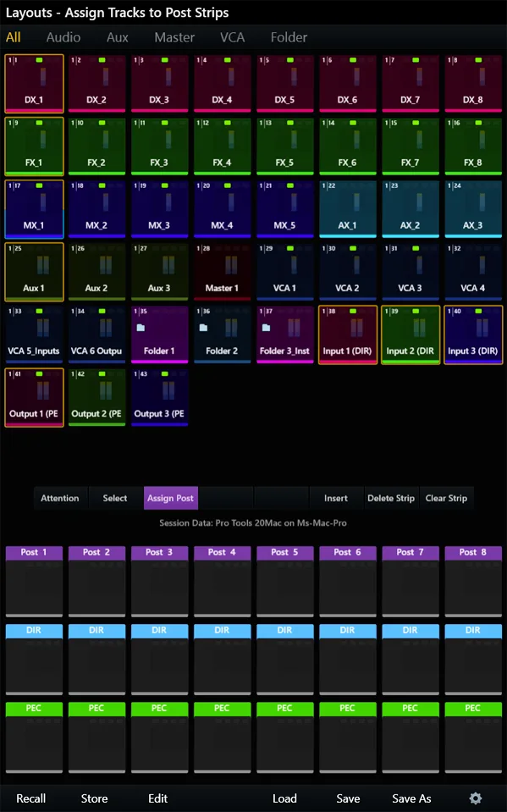Screen dimensions: 507x812
Task: Select the FX_3 track tile
Action: point(159,146)
